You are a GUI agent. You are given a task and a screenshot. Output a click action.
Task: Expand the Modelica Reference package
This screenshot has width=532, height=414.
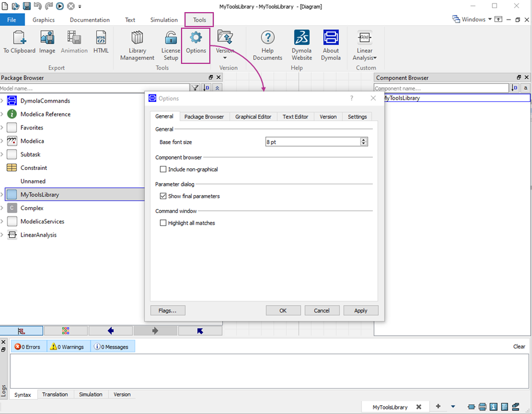[2, 114]
